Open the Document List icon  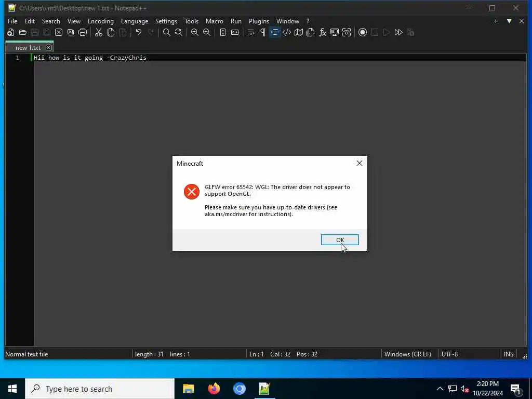click(311, 33)
